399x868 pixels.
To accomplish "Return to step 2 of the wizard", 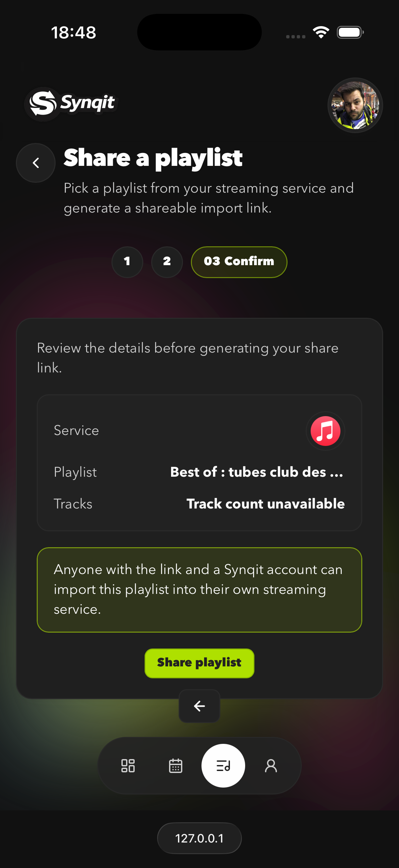I will point(167,262).
